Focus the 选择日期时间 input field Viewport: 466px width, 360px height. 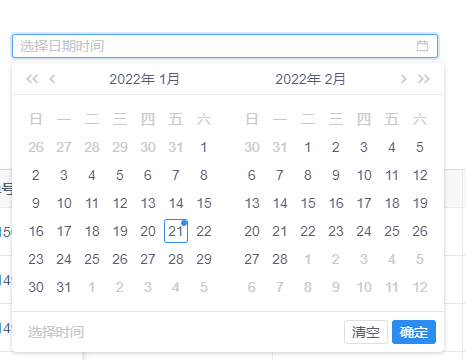[225, 46]
